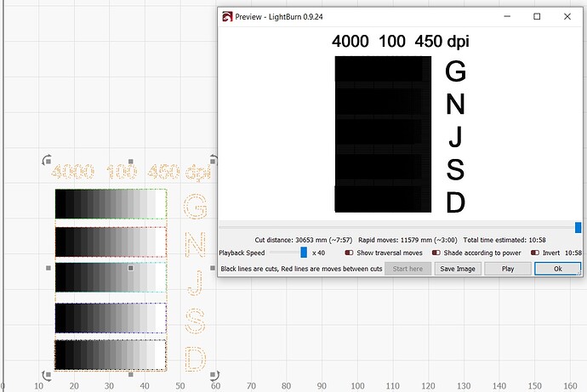This screenshot has width=587, height=392.
Task: Select the outlined letter S on canvas
Action: (195, 321)
